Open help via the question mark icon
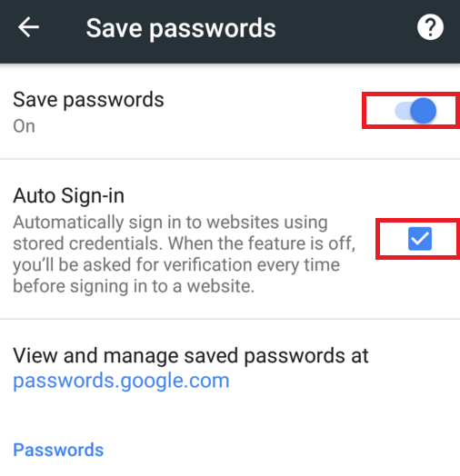 click(430, 27)
